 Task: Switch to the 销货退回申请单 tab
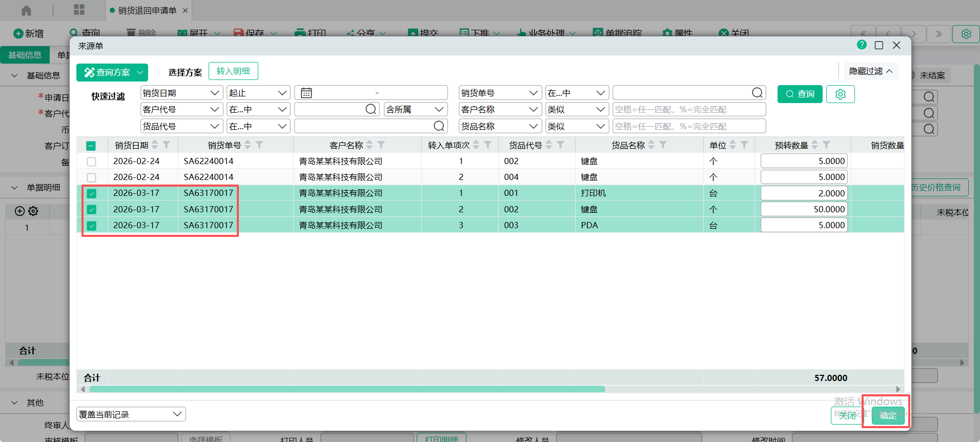coord(147,10)
